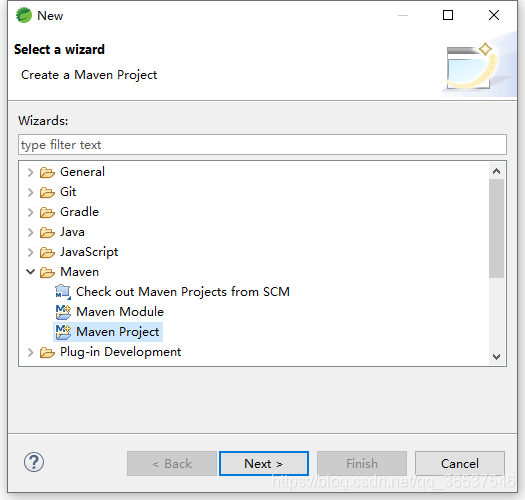525x500 pixels.
Task: Select the Maven Project wizard
Action: [x=118, y=332]
